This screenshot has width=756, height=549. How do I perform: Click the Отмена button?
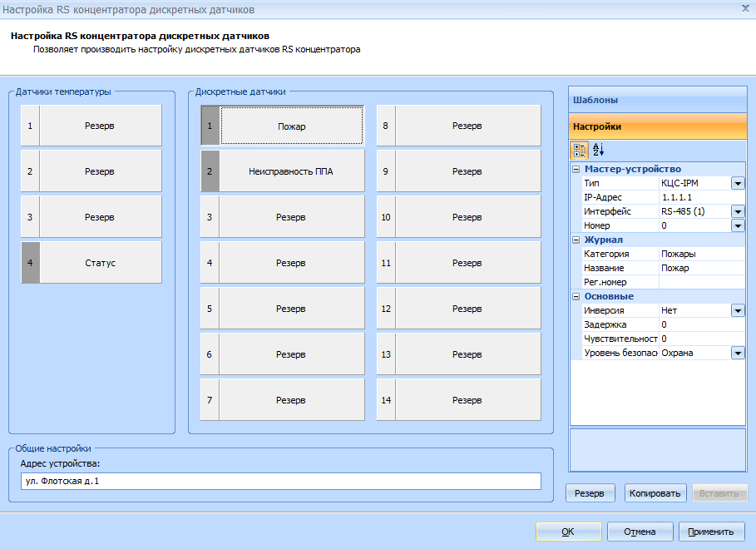click(640, 532)
